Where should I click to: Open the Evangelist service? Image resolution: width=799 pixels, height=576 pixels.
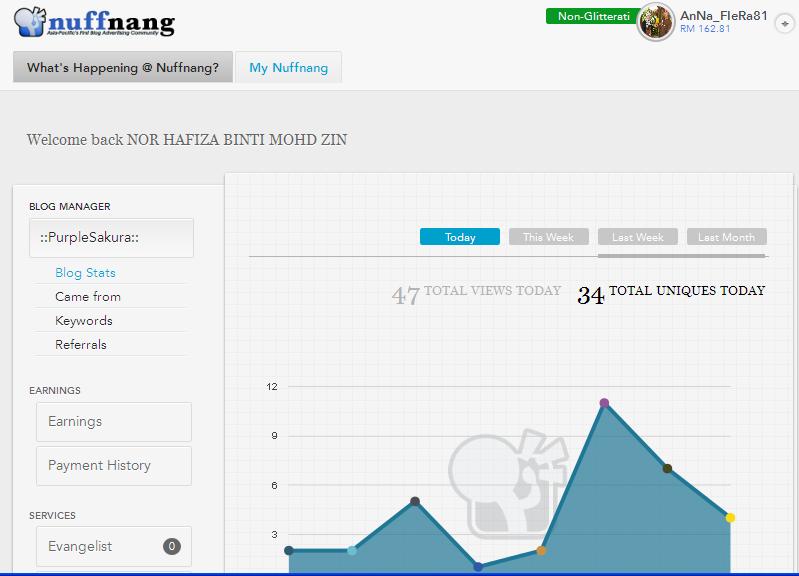pos(114,546)
